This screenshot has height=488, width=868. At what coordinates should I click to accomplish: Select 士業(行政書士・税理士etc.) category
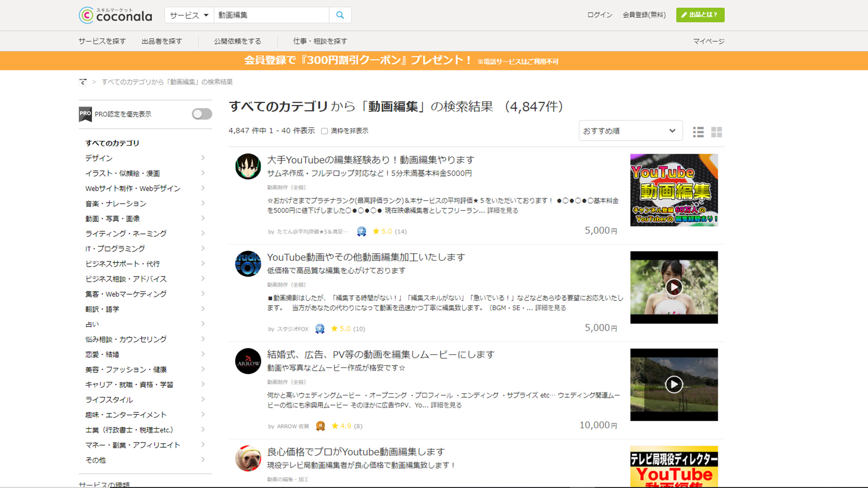[129, 430]
